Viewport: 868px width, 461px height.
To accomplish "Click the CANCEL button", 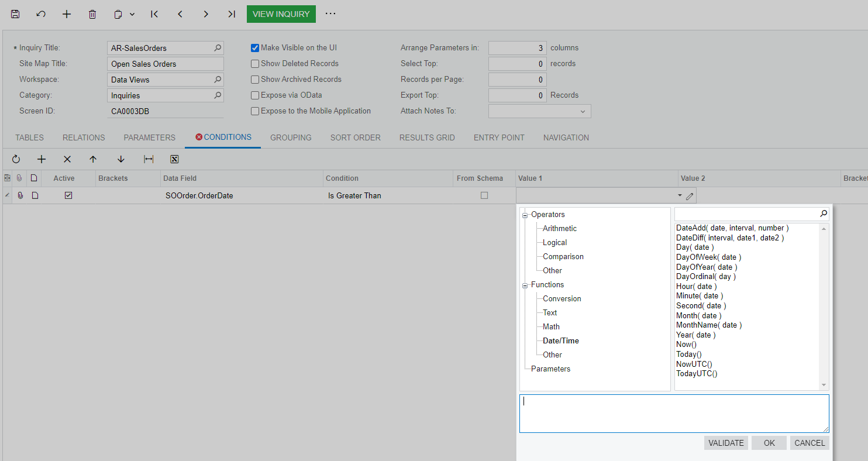I will pyautogui.click(x=810, y=443).
